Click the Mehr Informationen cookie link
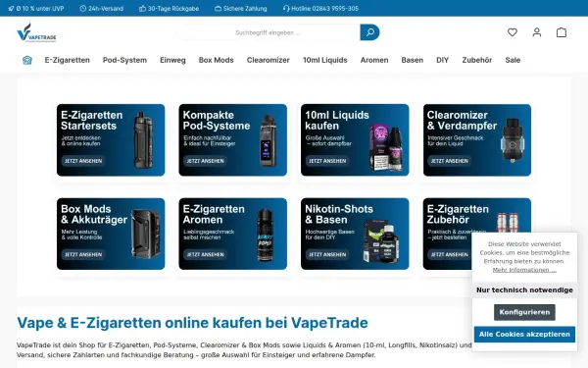Viewport: 588px width, 368px height. click(x=524, y=270)
